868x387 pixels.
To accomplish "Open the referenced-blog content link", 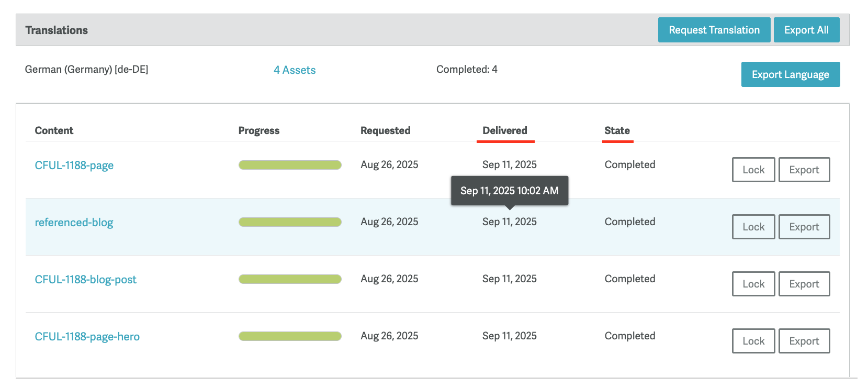I will pyautogui.click(x=74, y=223).
